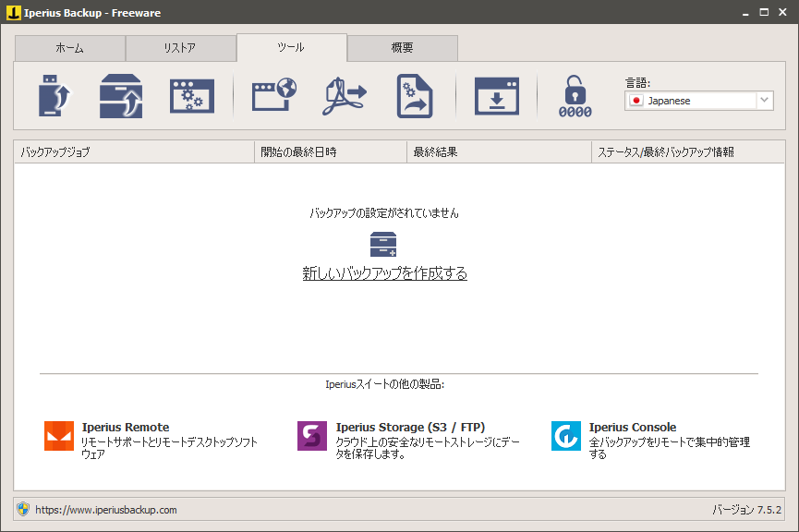
Task: Click 新しいバックアップを作成する link
Action: (385, 273)
